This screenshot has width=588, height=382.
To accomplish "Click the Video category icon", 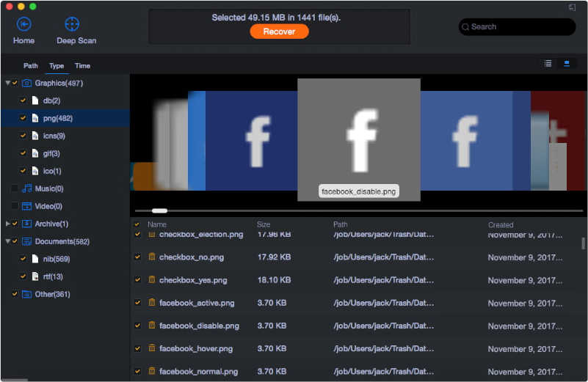I will tap(26, 206).
